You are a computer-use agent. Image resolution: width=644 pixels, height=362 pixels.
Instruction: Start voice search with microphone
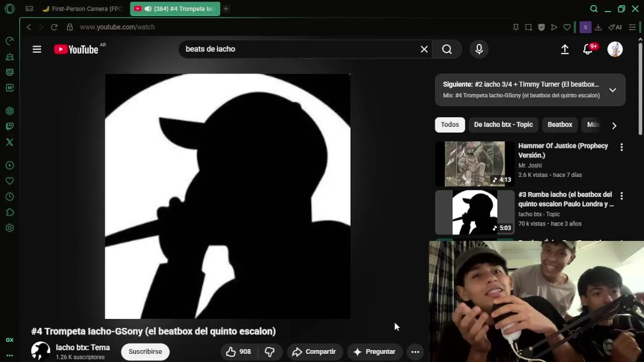(x=479, y=49)
